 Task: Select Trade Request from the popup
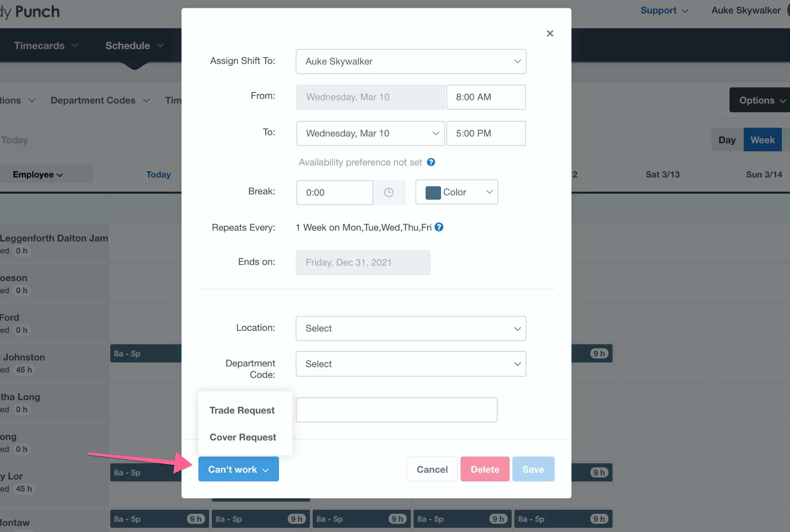242,410
